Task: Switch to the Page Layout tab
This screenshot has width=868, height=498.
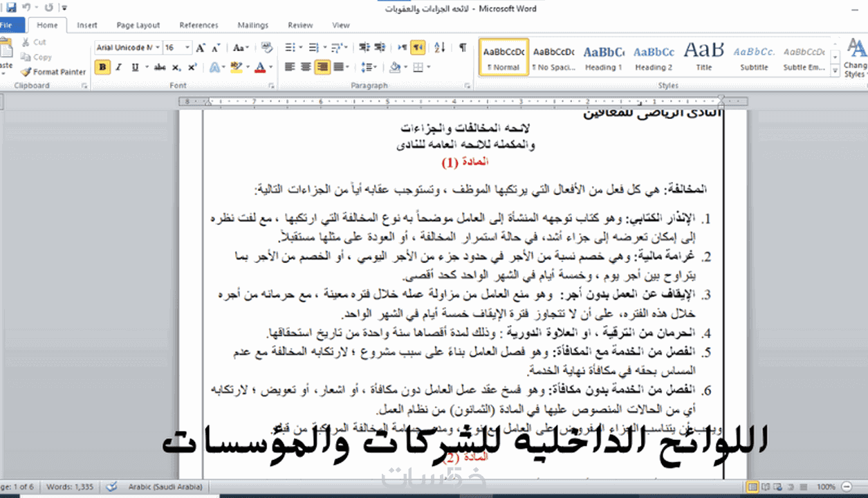Action: tap(138, 25)
